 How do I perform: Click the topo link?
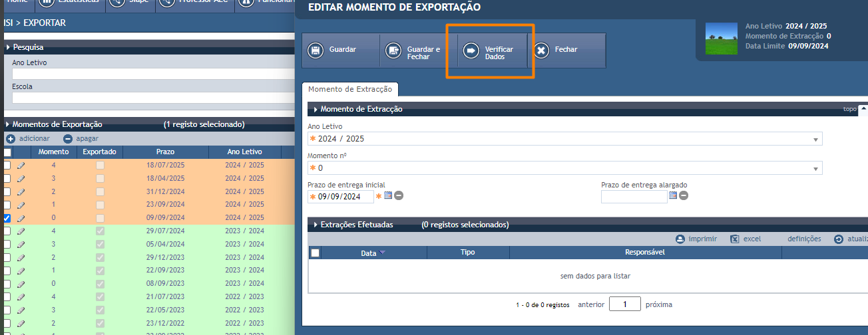pos(850,109)
